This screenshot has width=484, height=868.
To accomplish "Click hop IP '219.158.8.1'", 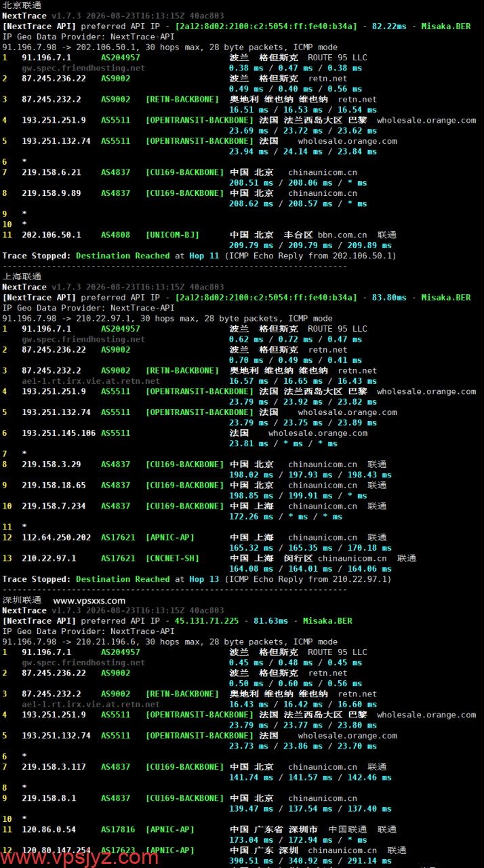I will [49, 798].
